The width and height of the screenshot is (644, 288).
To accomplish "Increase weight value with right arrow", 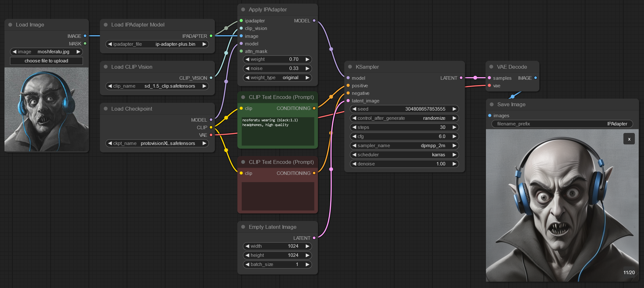I will pos(307,59).
